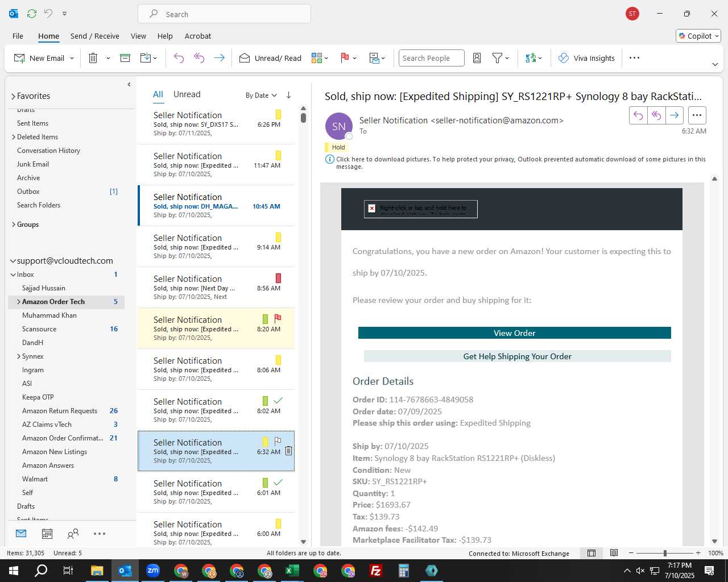Click the Archive icon in ribbon
This screenshot has height=582, width=728.
[125, 58]
